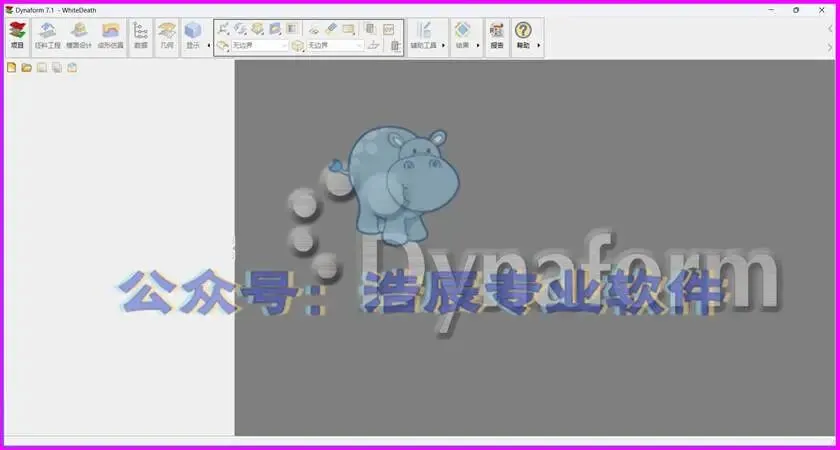The width and height of the screenshot is (840, 450).
Task: Open the 结果 results button
Action: (462, 36)
